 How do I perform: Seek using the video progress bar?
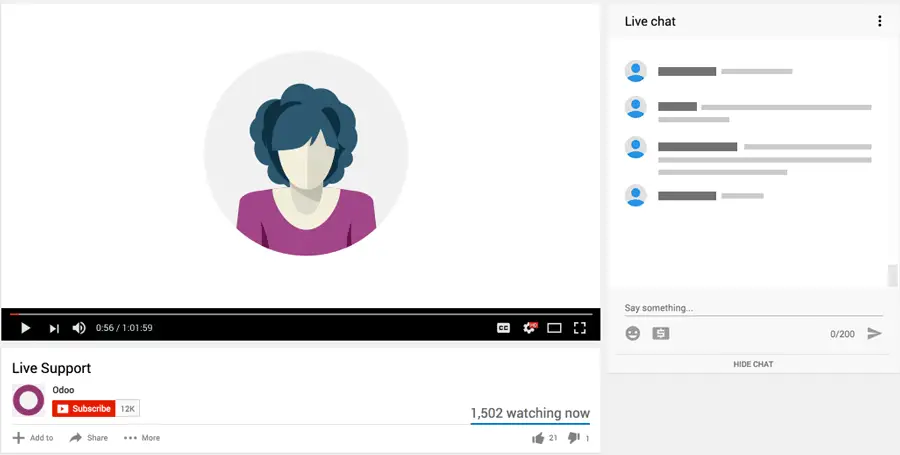tap(301, 314)
